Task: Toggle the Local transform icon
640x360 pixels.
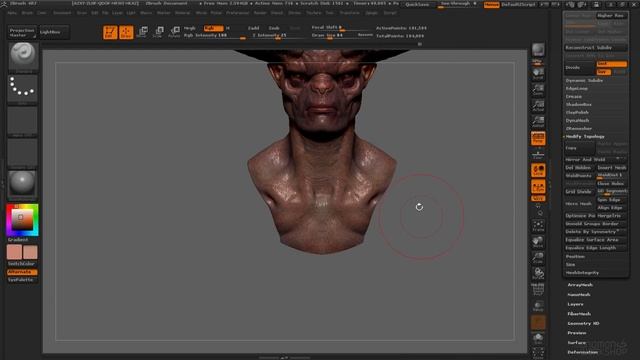Action: [x=538, y=170]
